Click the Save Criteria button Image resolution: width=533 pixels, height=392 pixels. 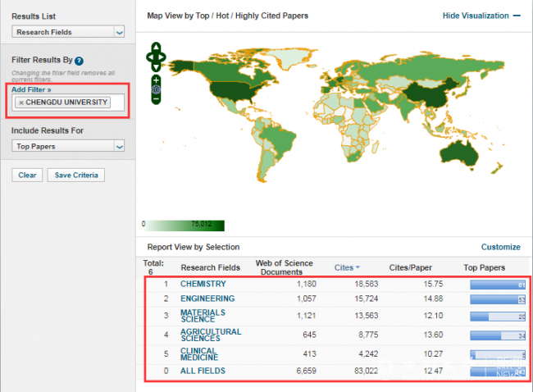(76, 175)
